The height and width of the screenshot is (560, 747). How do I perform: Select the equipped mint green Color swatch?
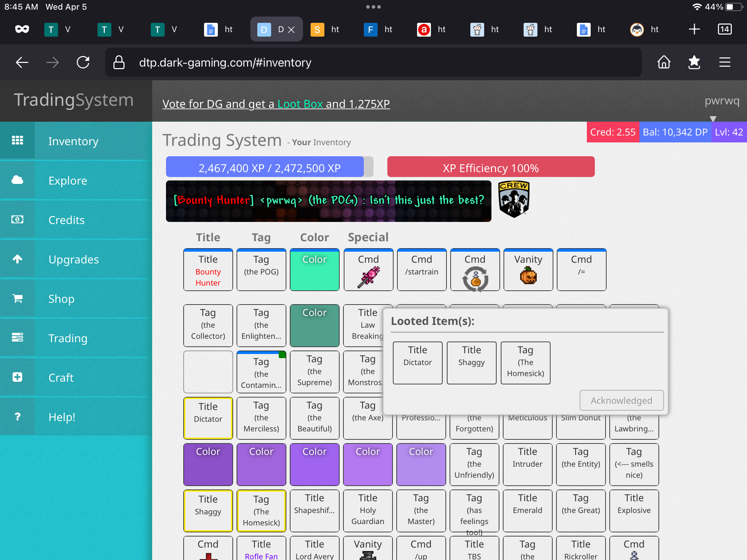[314, 270]
